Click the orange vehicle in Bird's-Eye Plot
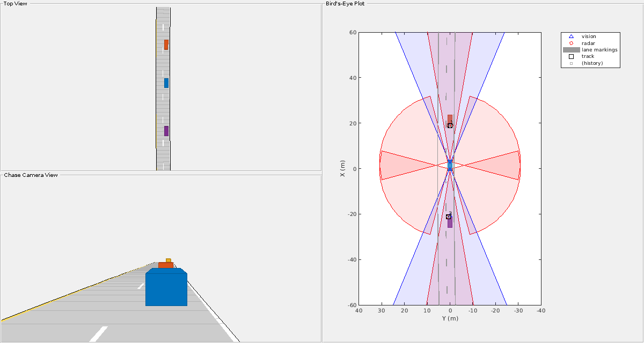 point(450,119)
